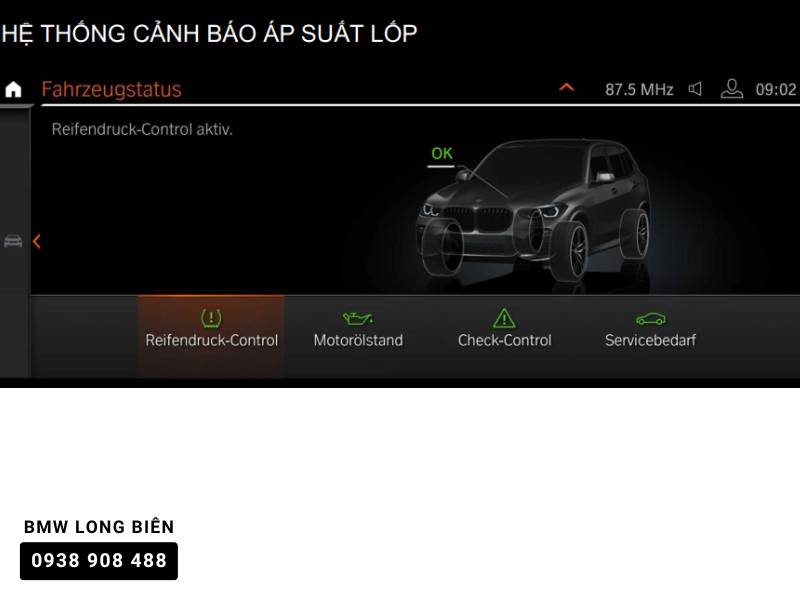Open Reifendruck-Control tab
The image size is (800, 600).
point(211,336)
